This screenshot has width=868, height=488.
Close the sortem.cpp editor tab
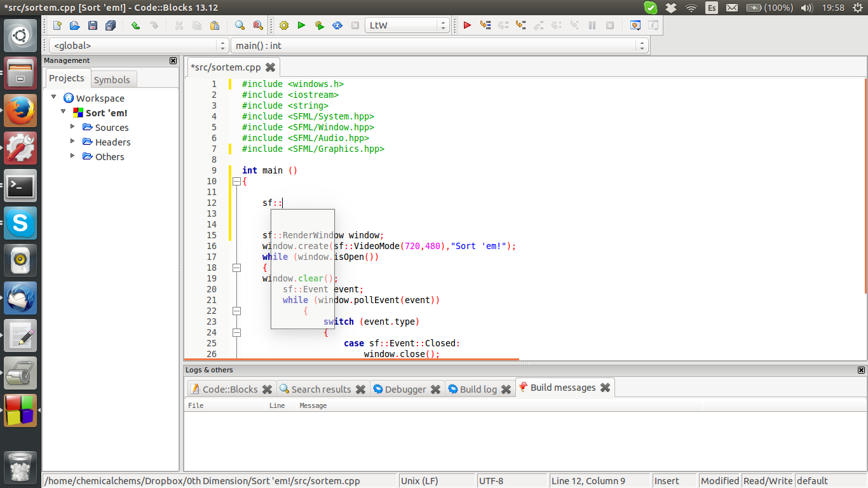(270, 67)
